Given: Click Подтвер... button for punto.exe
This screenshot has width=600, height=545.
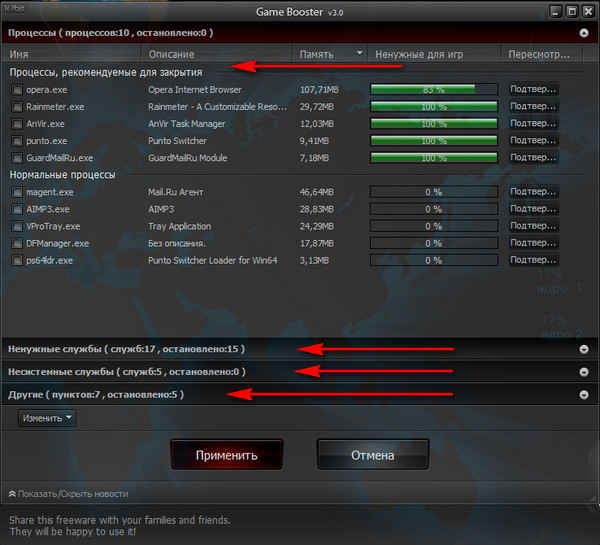Looking at the screenshot, I should coord(533,140).
